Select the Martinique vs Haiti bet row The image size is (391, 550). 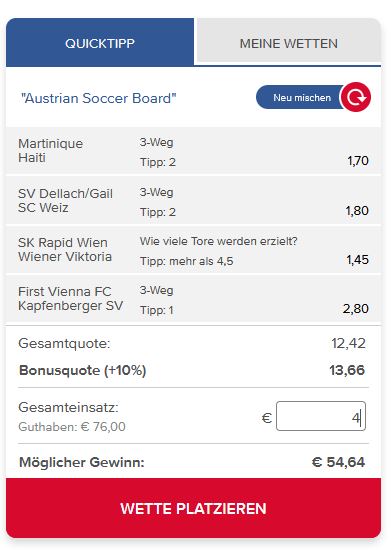click(193, 151)
